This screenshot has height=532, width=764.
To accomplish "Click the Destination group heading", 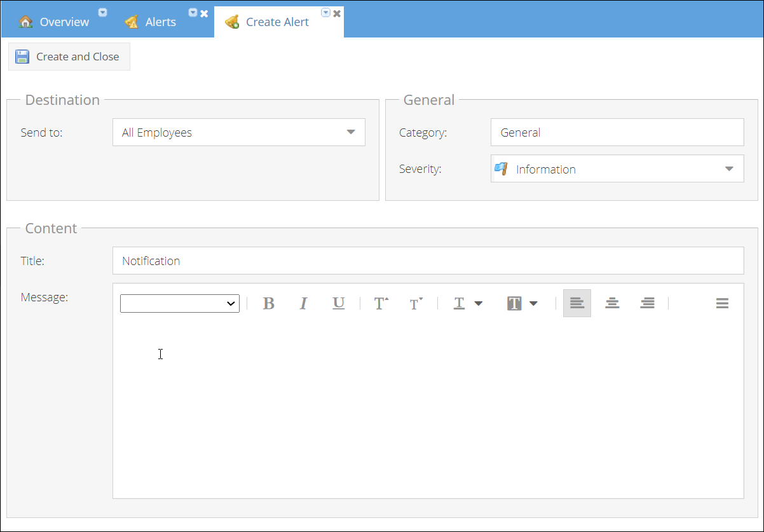I will (x=62, y=100).
